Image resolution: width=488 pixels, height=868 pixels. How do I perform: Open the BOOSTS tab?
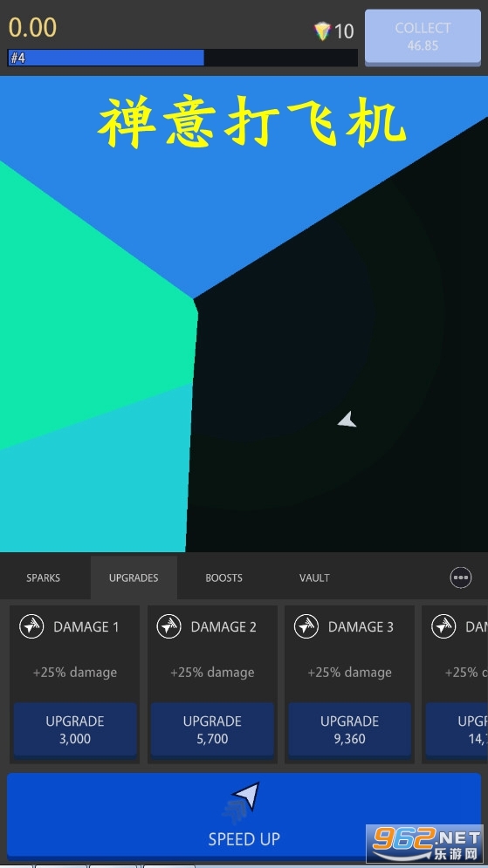[223, 578]
